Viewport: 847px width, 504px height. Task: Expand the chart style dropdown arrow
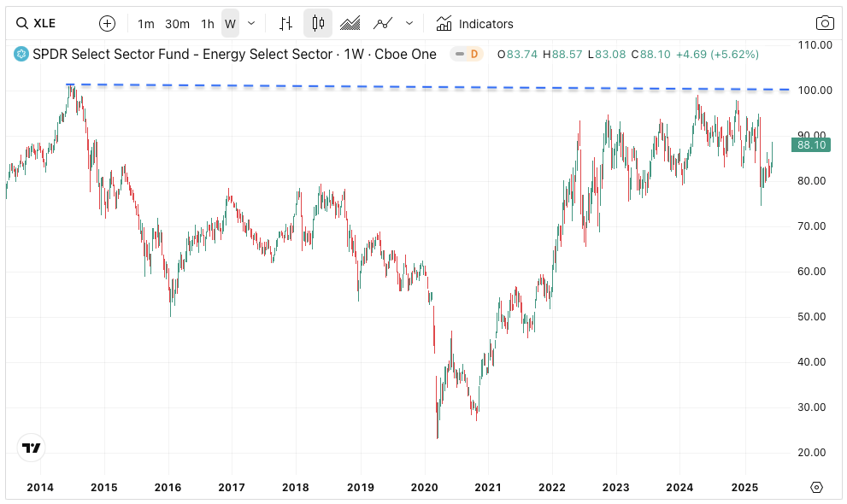click(409, 23)
